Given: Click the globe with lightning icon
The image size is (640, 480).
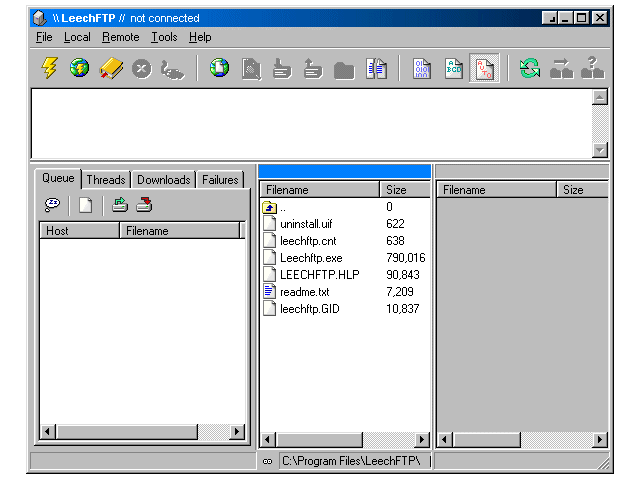Looking at the screenshot, I should (x=79, y=68).
